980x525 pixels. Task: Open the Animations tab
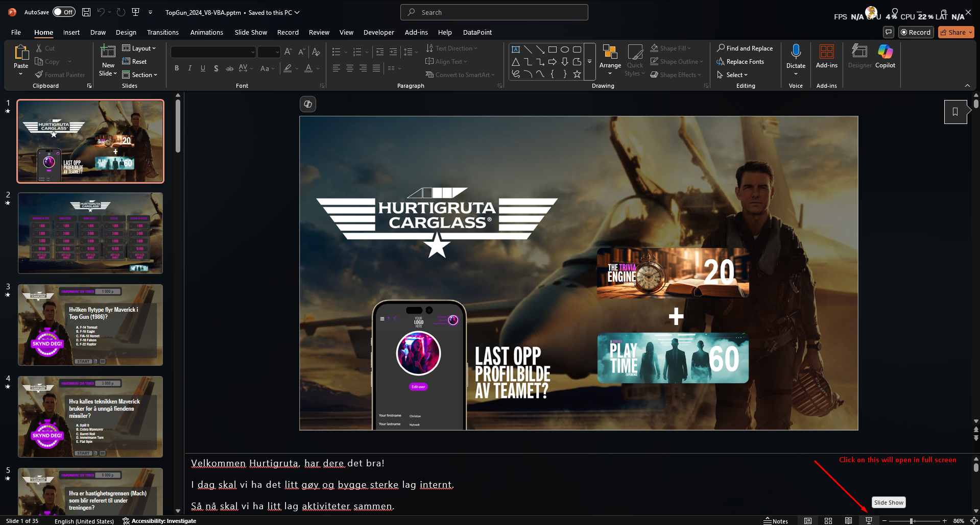click(x=206, y=32)
